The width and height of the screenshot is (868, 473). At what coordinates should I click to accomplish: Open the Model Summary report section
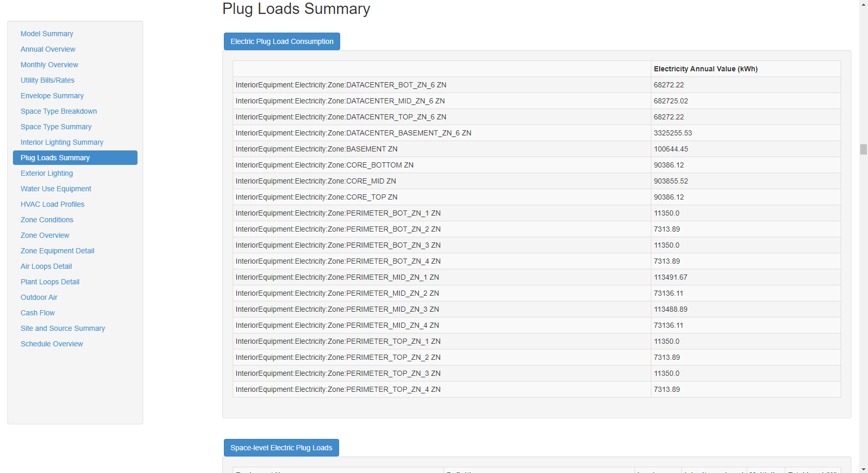47,34
